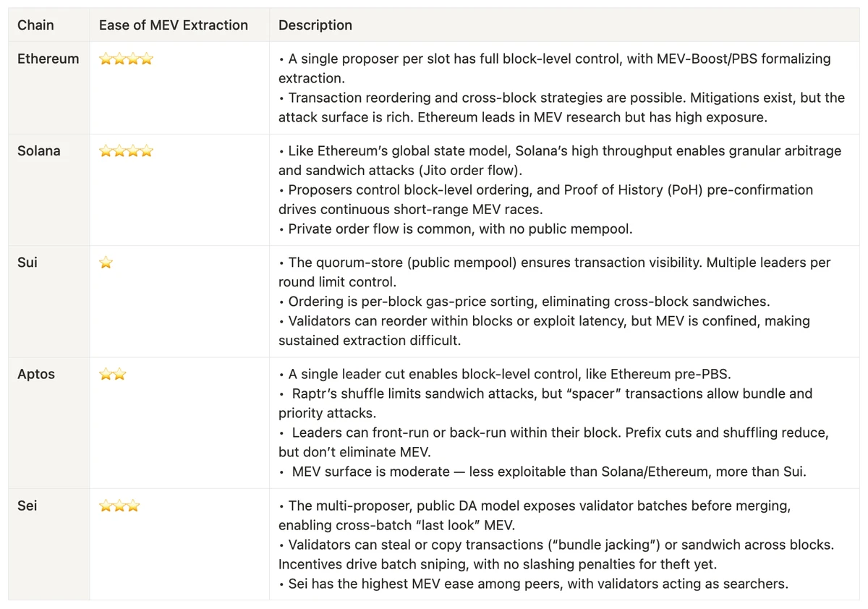Viewport: 868px width, 609px height.
Task: Select the "Description" column header
Action: click(x=315, y=25)
